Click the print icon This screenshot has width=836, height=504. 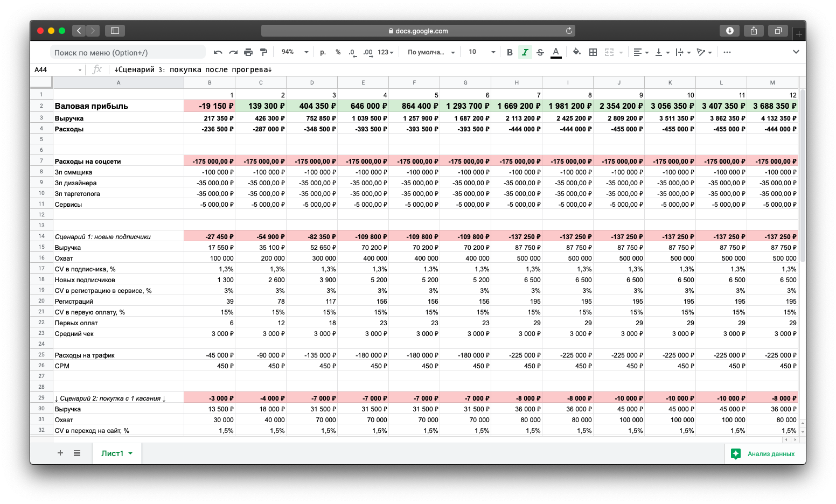click(248, 52)
